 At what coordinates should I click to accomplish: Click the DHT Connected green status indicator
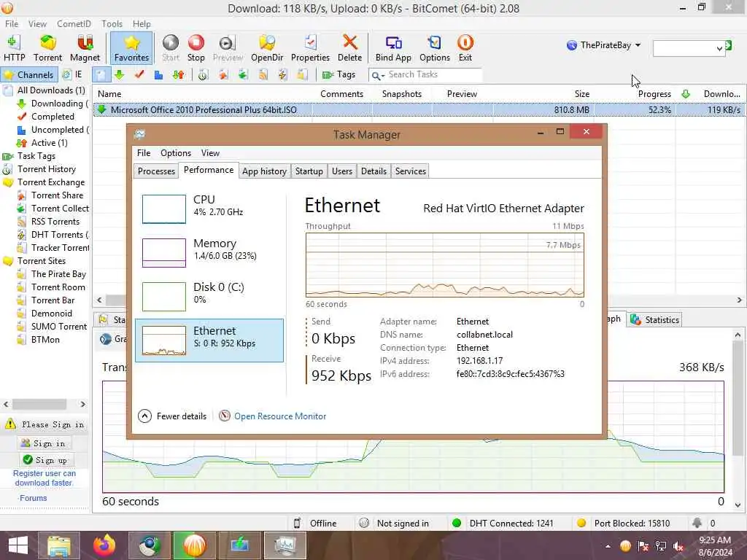[x=457, y=523]
